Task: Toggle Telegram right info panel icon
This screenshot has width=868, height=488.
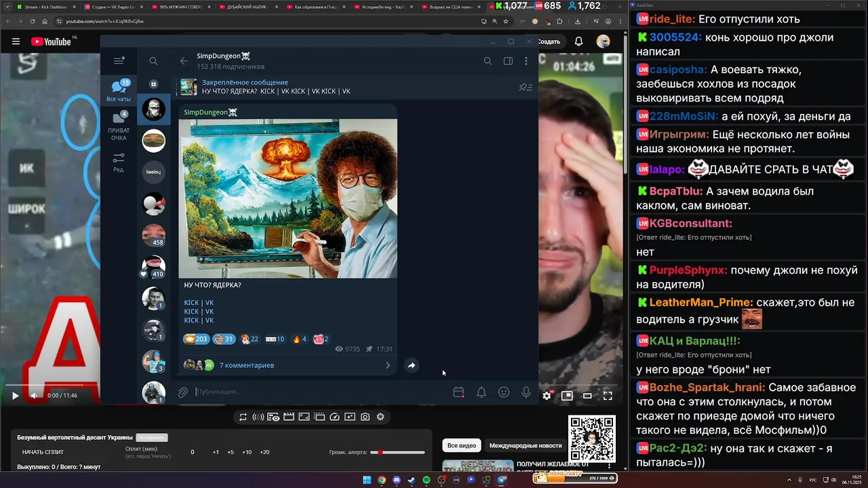Action: point(508,61)
